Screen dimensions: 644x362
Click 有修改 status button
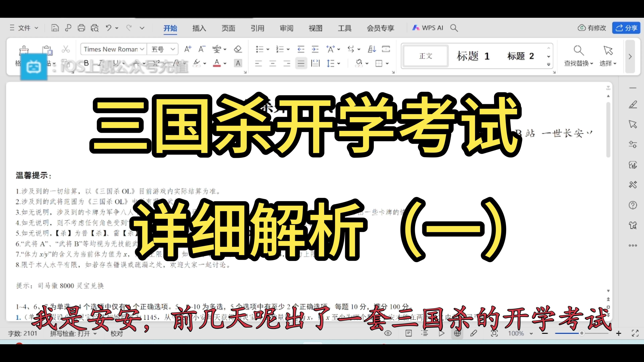(592, 28)
